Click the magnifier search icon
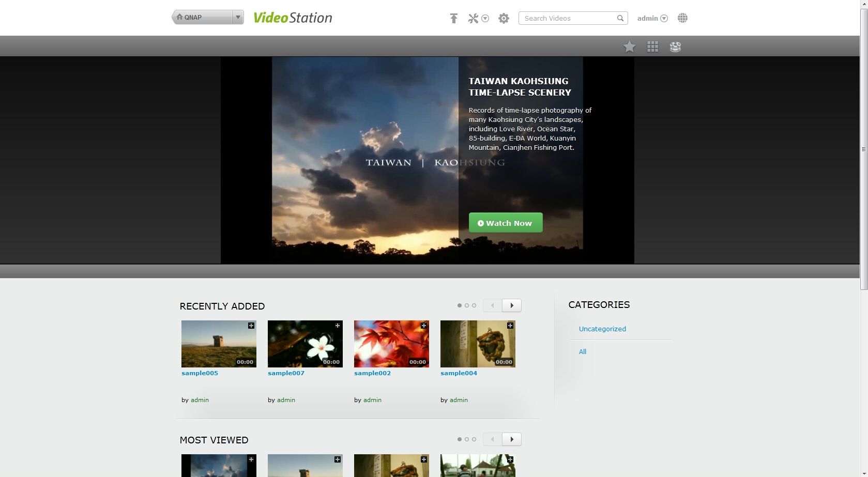Image resolution: width=868 pixels, height=477 pixels. (620, 19)
